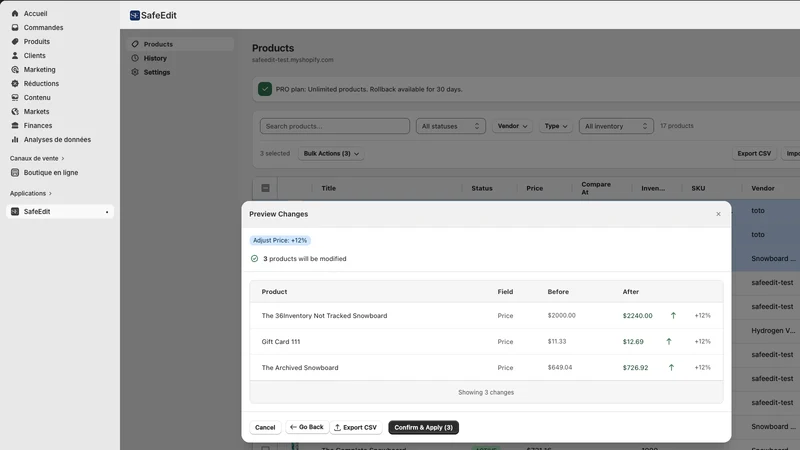Click the Produits tag icon
The image size is (800, 450).
coord(15,41)
